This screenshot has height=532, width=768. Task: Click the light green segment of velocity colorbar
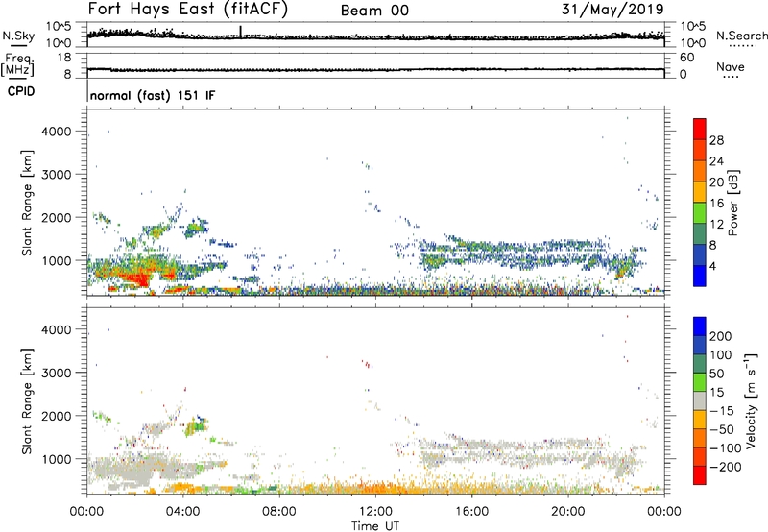pyautogui.click(x=700, y=382)
